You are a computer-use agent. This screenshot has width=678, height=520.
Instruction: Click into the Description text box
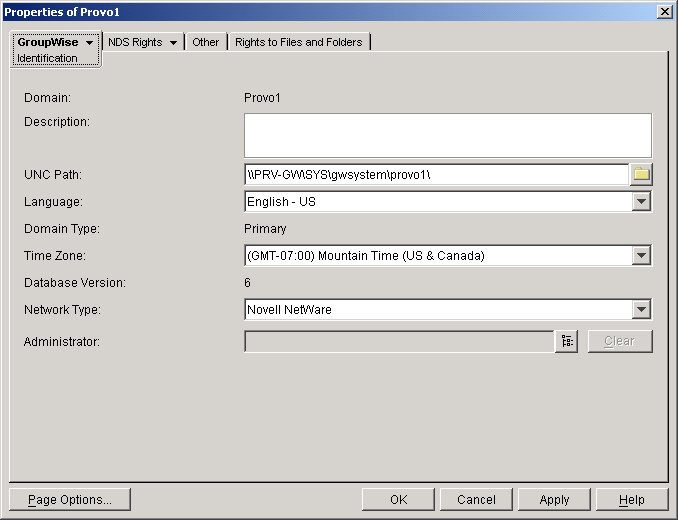click(448, 136)
